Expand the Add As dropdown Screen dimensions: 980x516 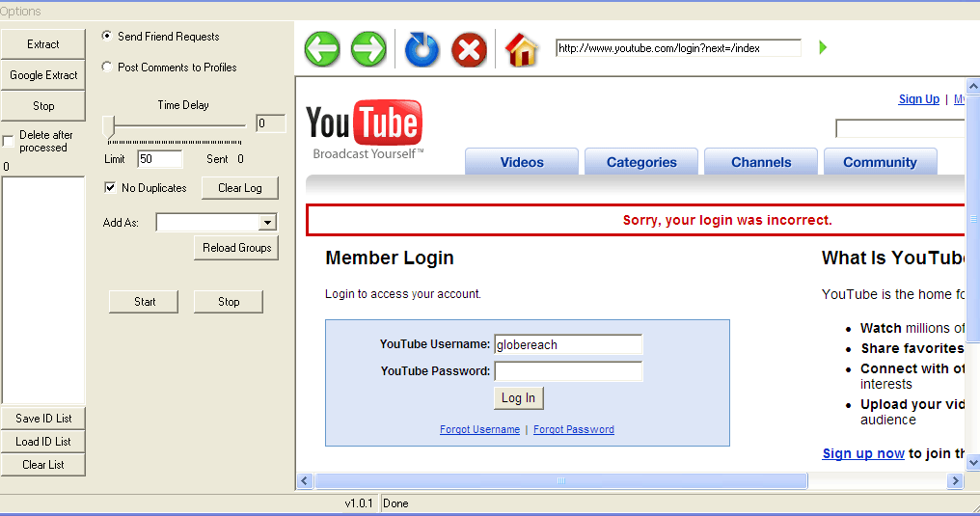pyautogui.click(x=267, y=223)
